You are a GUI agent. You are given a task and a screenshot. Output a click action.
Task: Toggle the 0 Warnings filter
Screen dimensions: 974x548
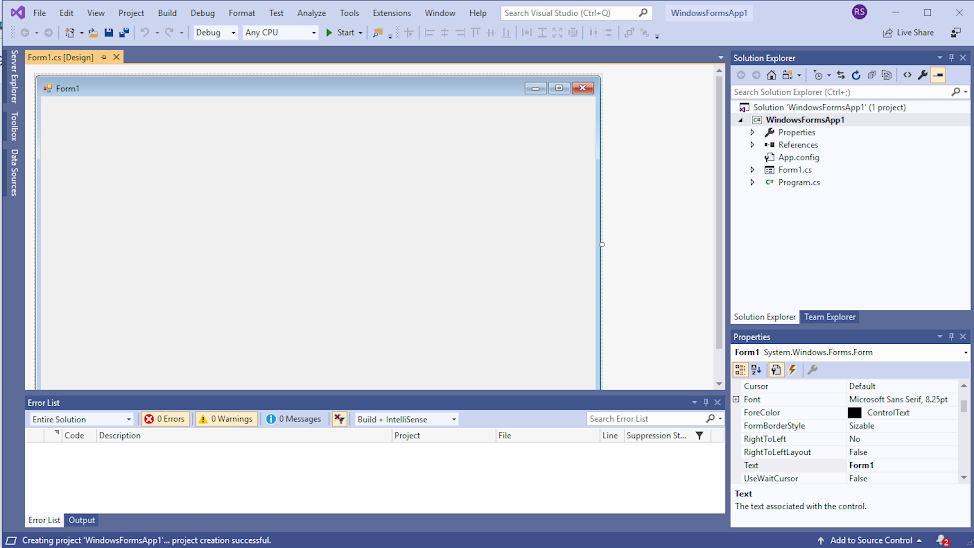(225, 419)
